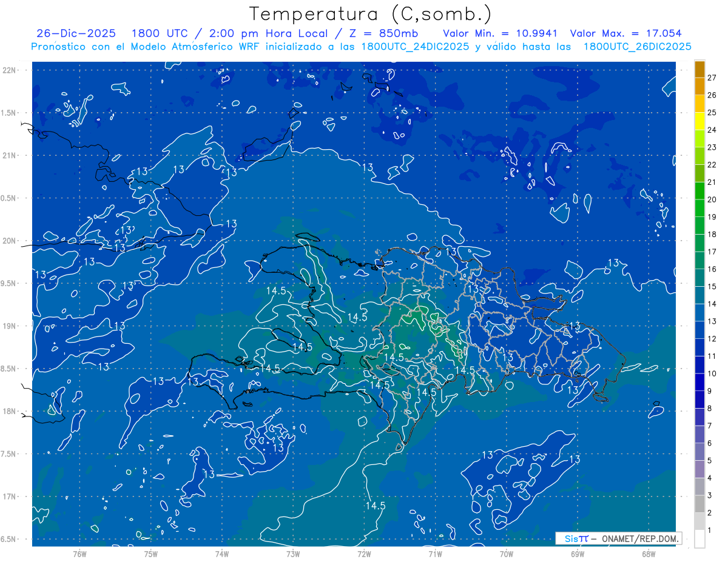The width and height of the screenshot is (728, 562).
Task: Click the white colorbar band beside label 1
Action: [699, 538]
